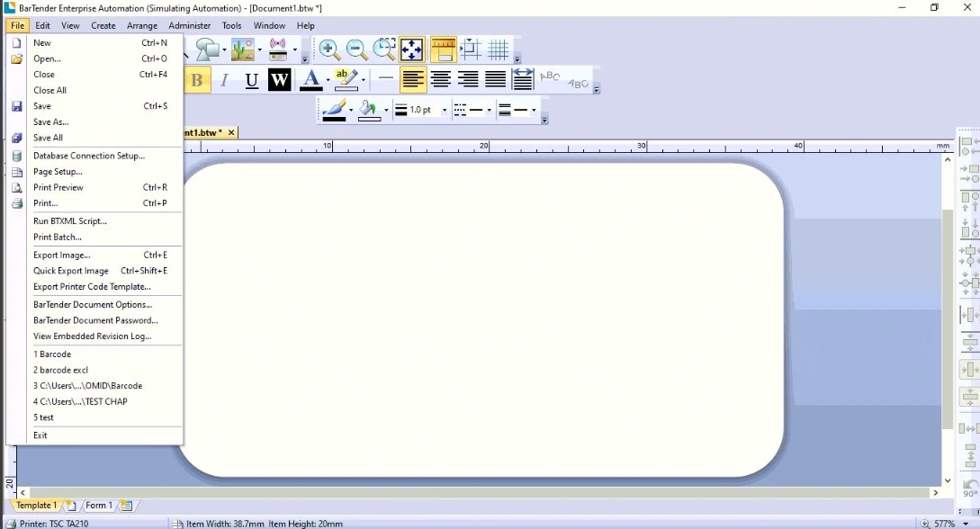Image resolution: width=980 pixels, height=529 pixels.
Task: Zoom in with the plus magnifier
Action: click(x=328, y=49)
